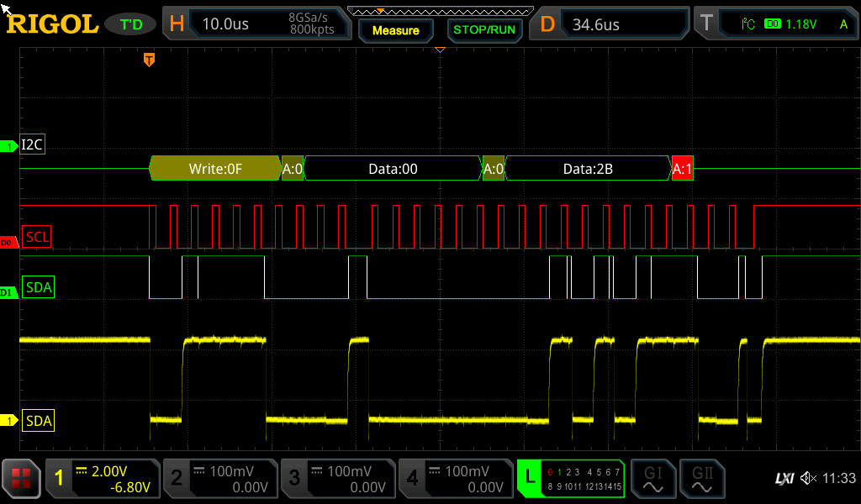Select the green SDA digital channel label
861x504 pixels.
pyautogui.click(x=38, y=286)
